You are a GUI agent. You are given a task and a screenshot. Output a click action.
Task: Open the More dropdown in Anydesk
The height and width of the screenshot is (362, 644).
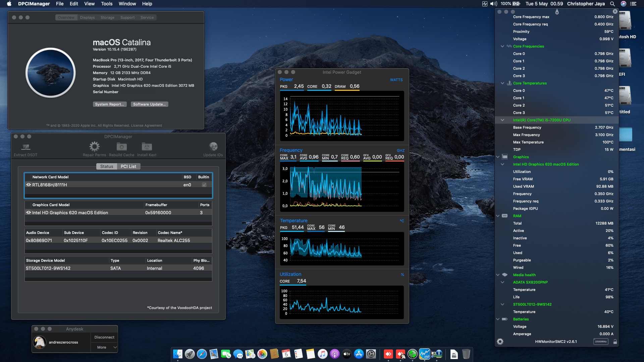[104, 347]
